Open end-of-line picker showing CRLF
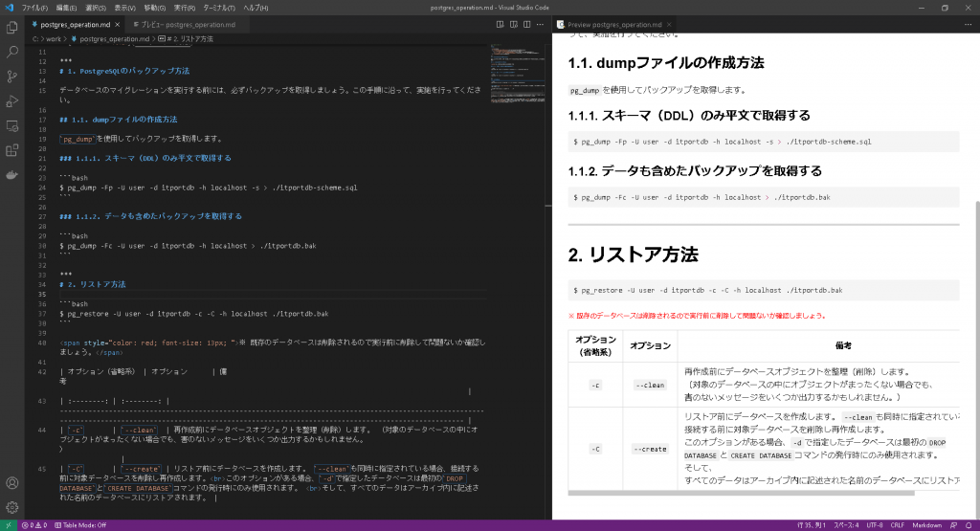Image resolution: width=980 pixels, height=531 pixels. click(x=898, y=525)
